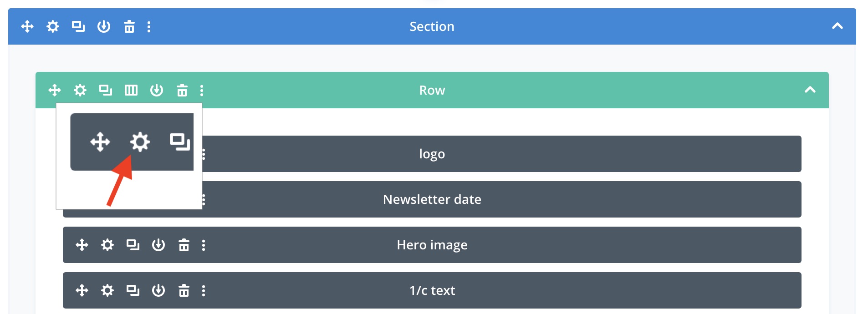Duplicate the 1/c text module
This screenshot has height=314, width=868.
coord(133,290)
